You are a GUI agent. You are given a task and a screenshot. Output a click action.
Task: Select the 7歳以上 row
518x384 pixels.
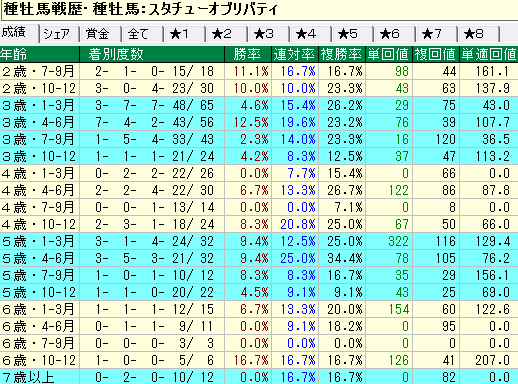click(259, 377)
